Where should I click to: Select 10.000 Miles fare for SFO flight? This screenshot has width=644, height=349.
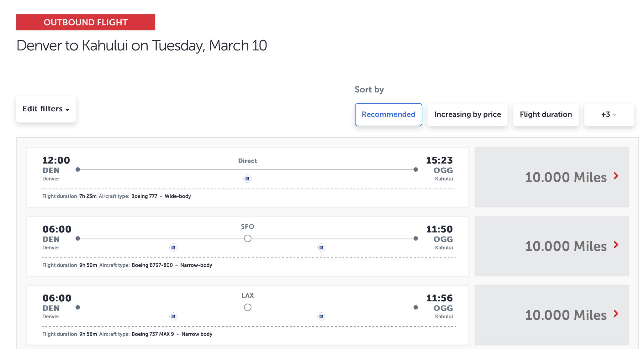[x=566, y=246]
